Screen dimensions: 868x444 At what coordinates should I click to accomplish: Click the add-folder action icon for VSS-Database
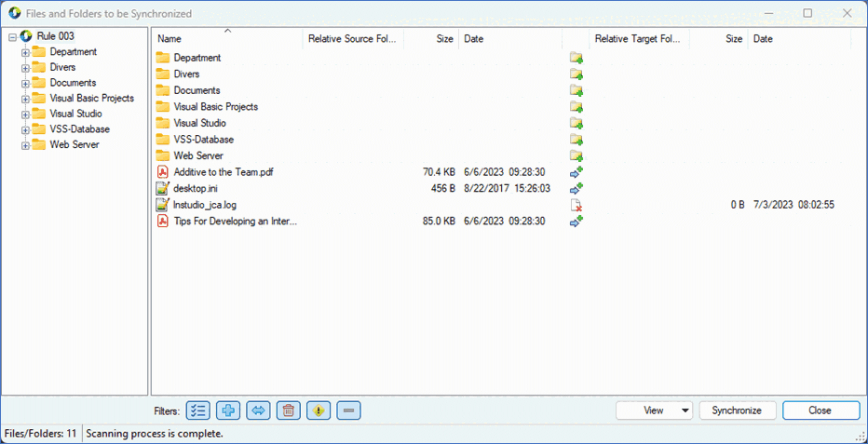click(x=576, y=140)
